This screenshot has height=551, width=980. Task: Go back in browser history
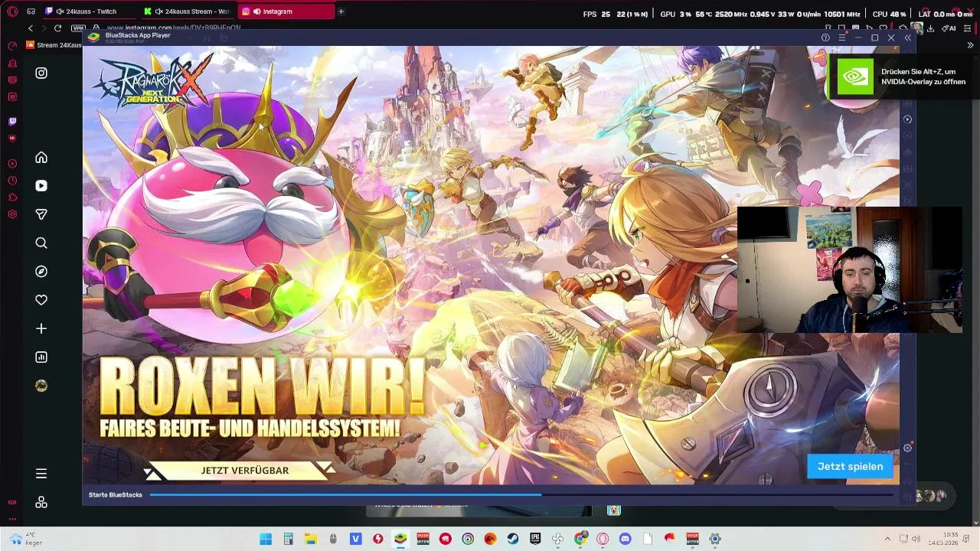point(31,28)
